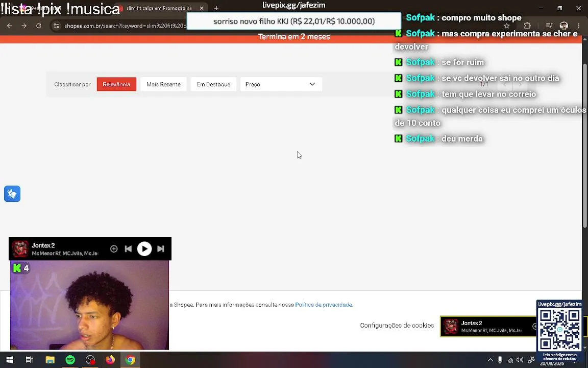Open the Chrome three-dot menu
Image resolution: width=588 pixels, height=368 pixels.
579,26
